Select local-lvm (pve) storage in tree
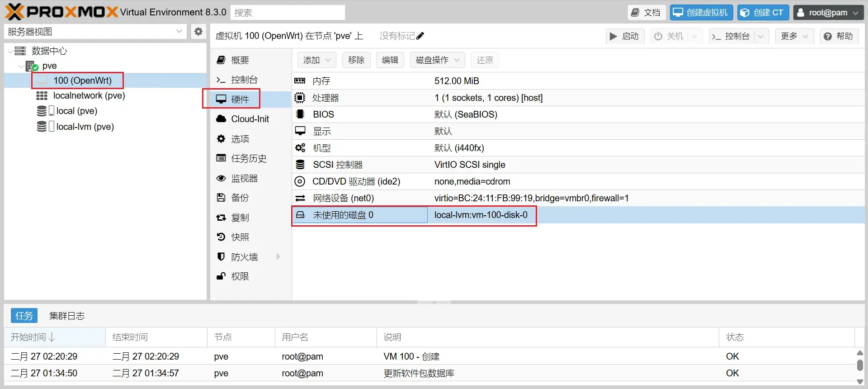Viewport: 868px width, 389px height. pos(85,127)
